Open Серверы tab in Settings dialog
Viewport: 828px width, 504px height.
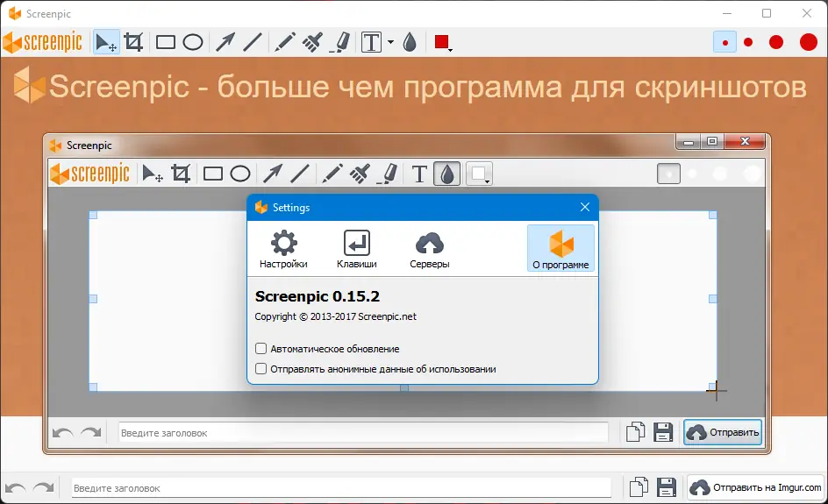(x=430, y=249)
